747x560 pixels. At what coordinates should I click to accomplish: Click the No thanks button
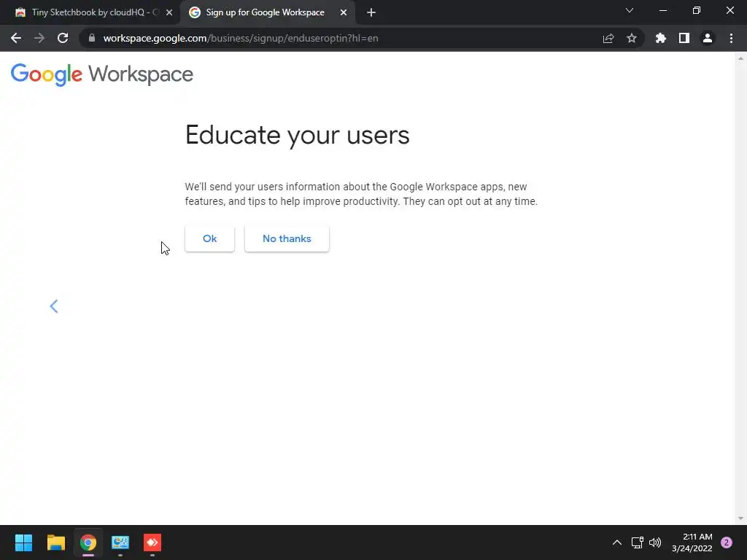tap(287, 238)
